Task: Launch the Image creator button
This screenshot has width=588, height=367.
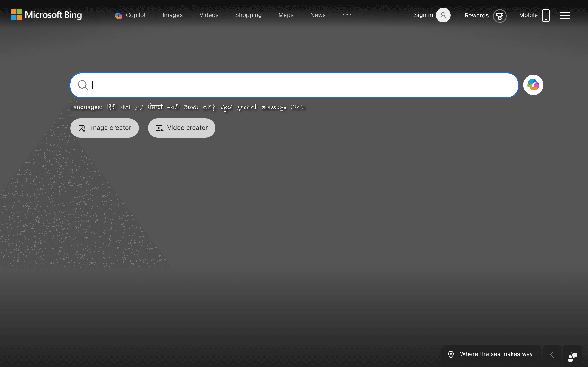Action: (105, 128)
